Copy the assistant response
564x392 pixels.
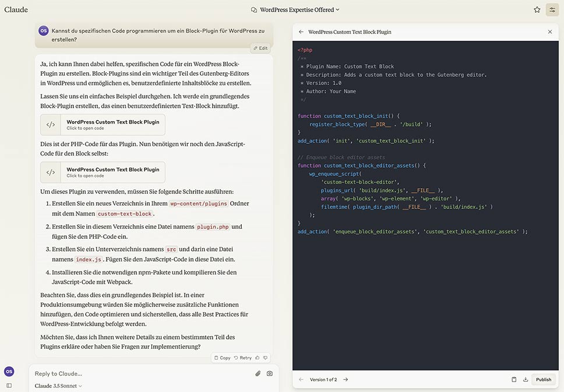pyautogui.click(x=223, y=358)
